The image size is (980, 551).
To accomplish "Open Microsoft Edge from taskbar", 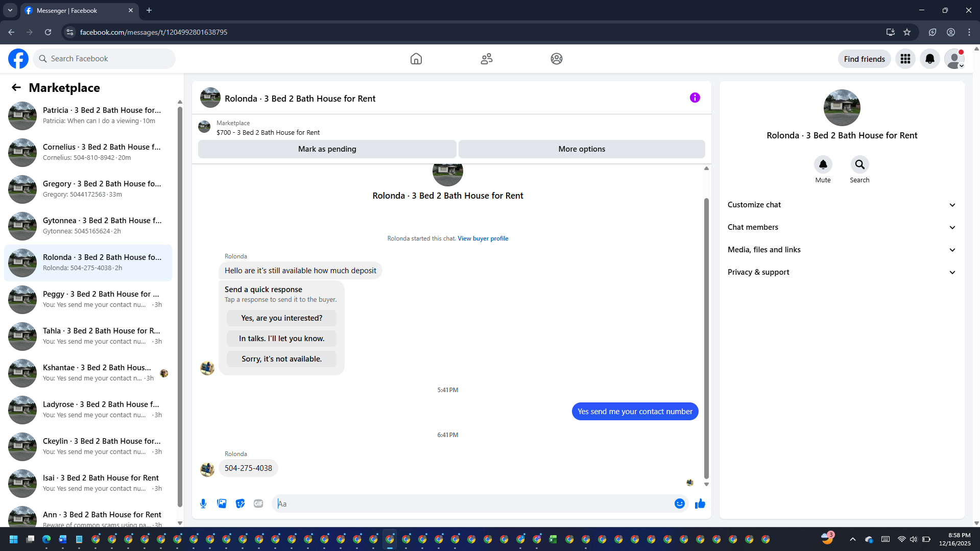I will [x=46, y=539].
